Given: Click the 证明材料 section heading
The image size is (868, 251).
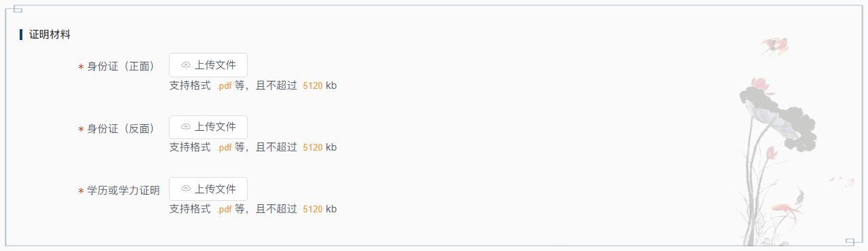Looking at the screenshot, I should (x=50, y=35).
